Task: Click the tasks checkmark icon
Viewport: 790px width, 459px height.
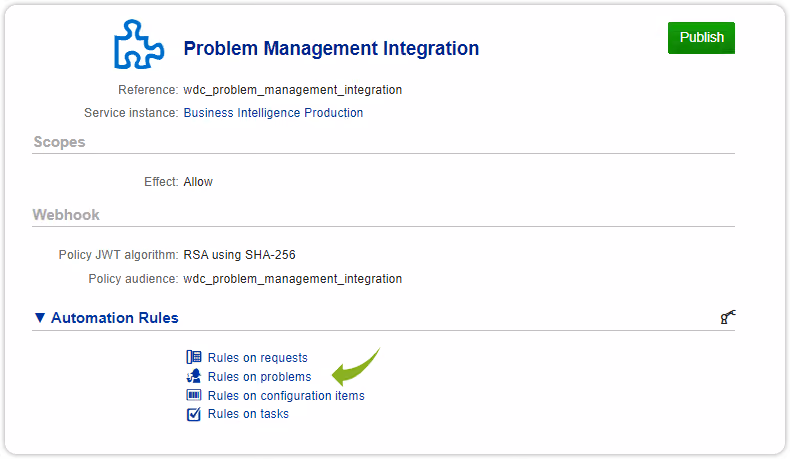Action: 193,414
